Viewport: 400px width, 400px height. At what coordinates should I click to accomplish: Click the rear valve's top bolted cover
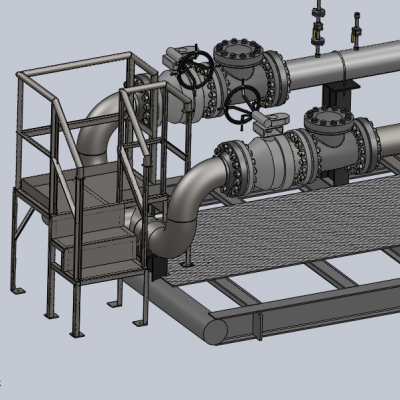pyautogui.click(x=239, y=52)
